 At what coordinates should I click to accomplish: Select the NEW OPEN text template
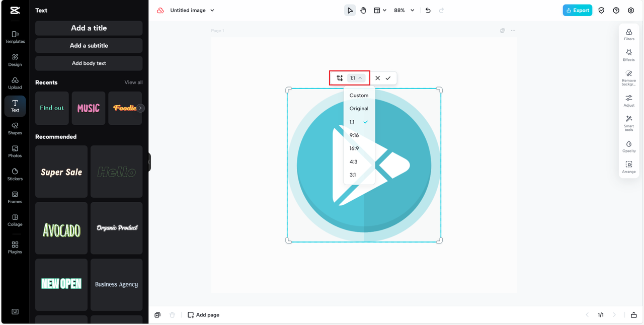click(61, 285)
